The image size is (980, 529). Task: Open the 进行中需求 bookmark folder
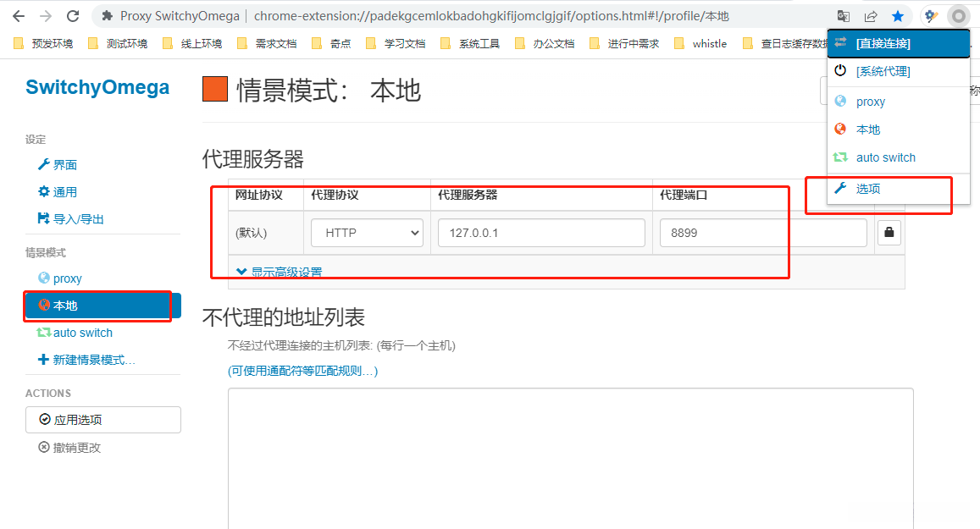(x=624, y=43)
